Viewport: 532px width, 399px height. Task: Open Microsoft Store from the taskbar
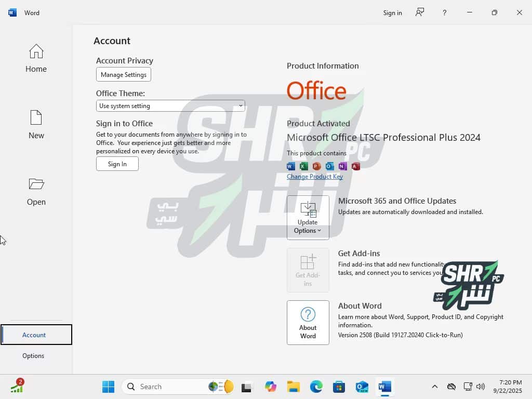[339, 387]
